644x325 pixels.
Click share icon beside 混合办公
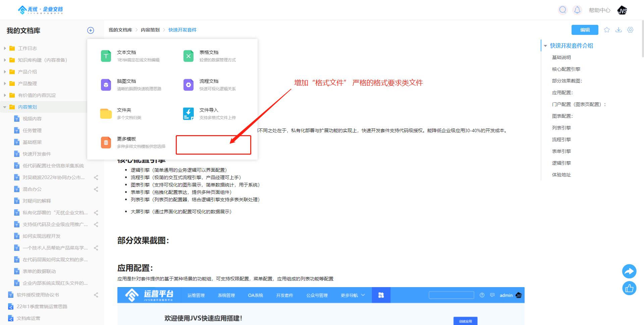click(96, 189)
